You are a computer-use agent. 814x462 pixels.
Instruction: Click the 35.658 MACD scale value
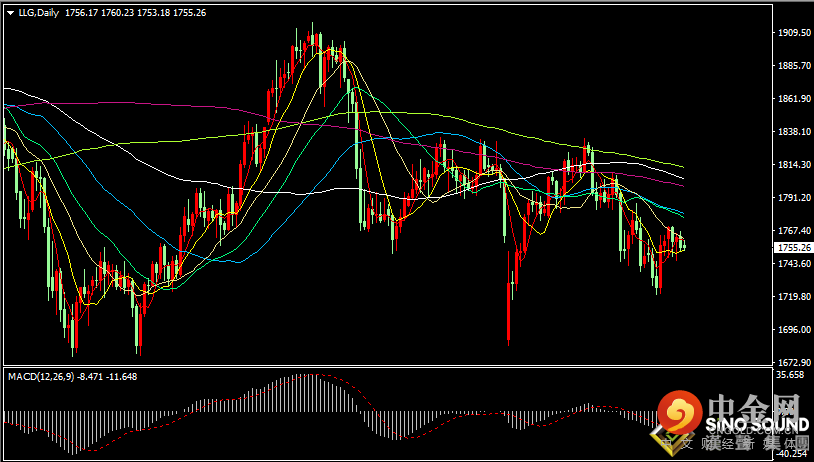click(794, 375)
